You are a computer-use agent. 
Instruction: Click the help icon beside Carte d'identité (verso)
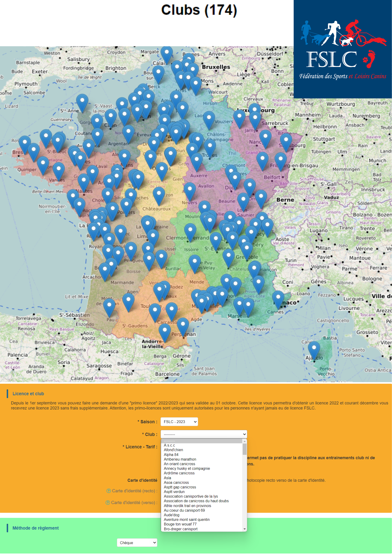click(x=108, y=502)
